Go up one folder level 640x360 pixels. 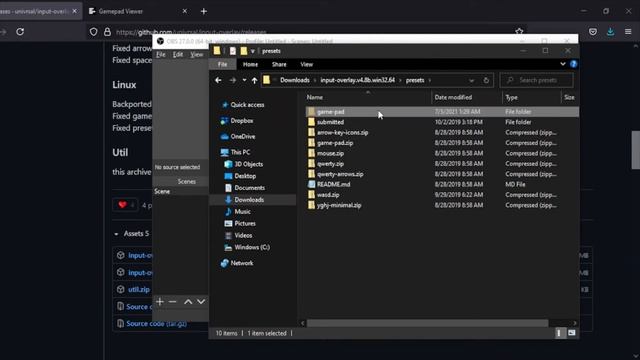point(254,80)
